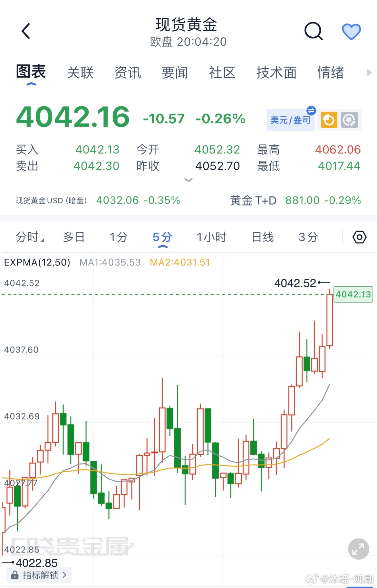Screen dimensions: 377x588
Task: Tap the green 4042.13 current price tag
Action: click(353, 294)
